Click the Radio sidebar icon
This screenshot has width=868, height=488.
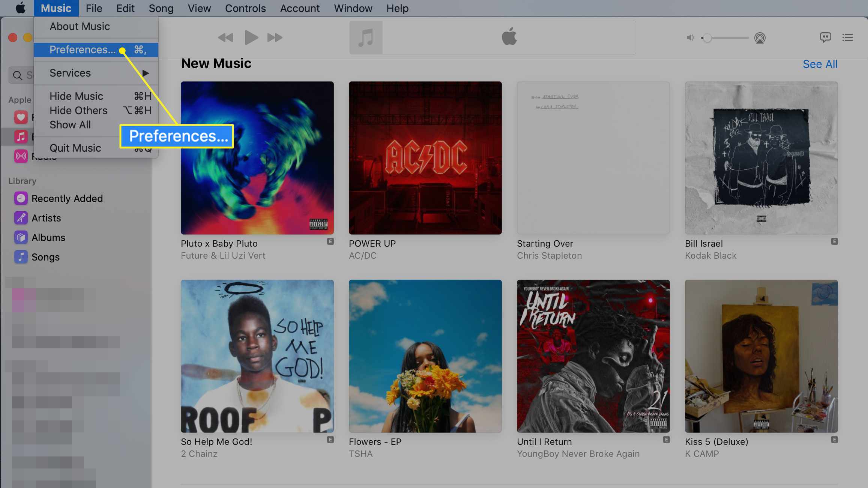tap(21, 156)
